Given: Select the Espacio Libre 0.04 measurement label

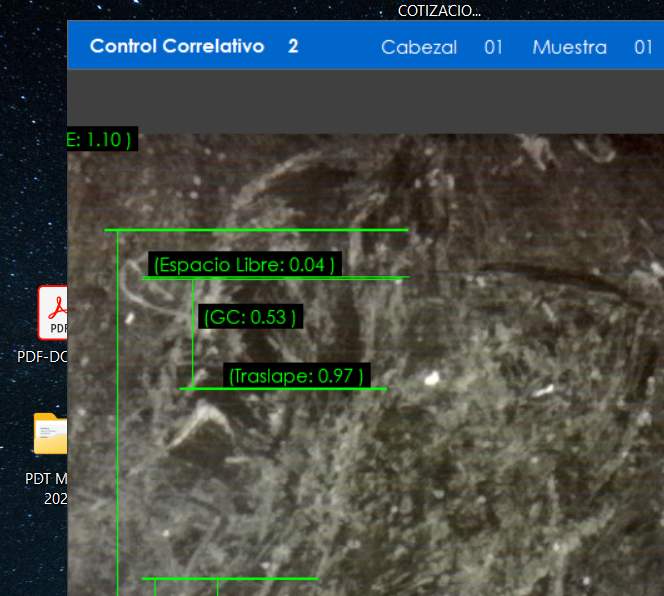Looking at the screenshot, I should (243, 265).
